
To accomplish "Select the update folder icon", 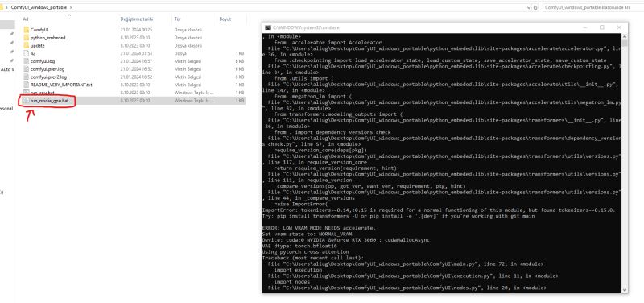I will [27, 45].
